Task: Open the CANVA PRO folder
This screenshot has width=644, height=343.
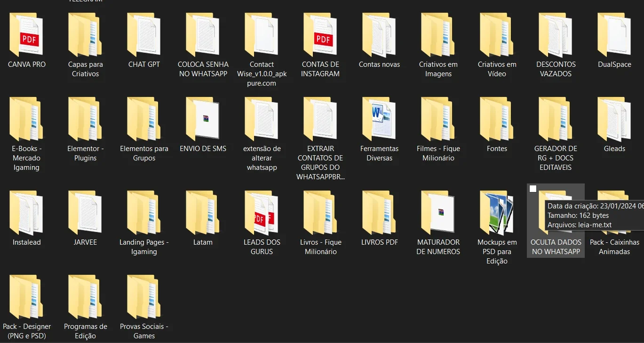Action: (x=26, y=34)
